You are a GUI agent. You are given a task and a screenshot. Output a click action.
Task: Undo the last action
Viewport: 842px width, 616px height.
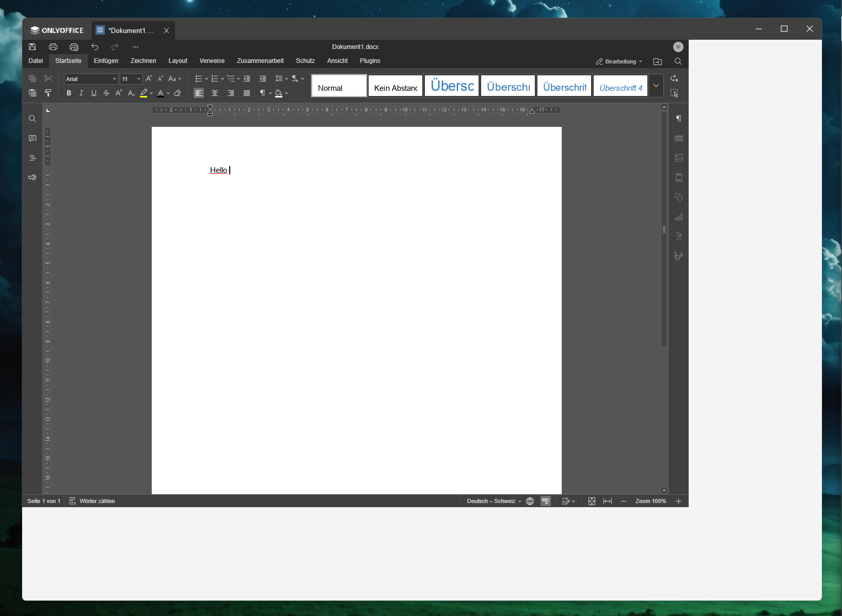click(x=95, y=47)
